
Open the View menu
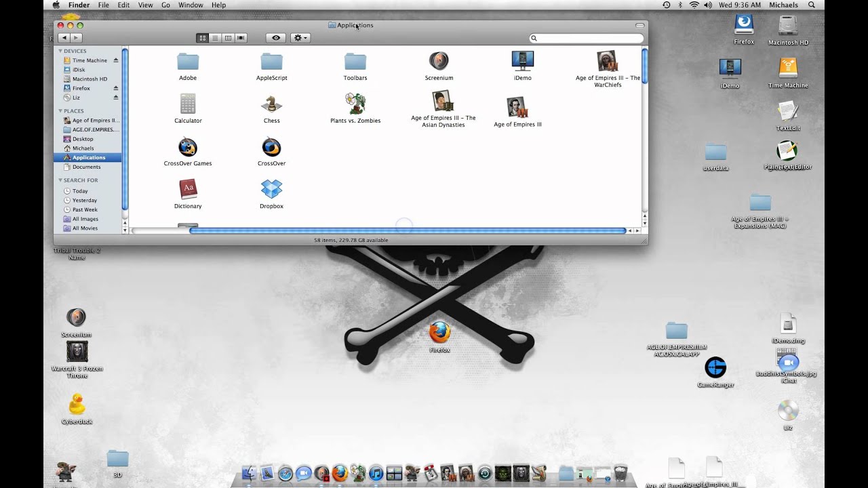(x=145, y=5)
